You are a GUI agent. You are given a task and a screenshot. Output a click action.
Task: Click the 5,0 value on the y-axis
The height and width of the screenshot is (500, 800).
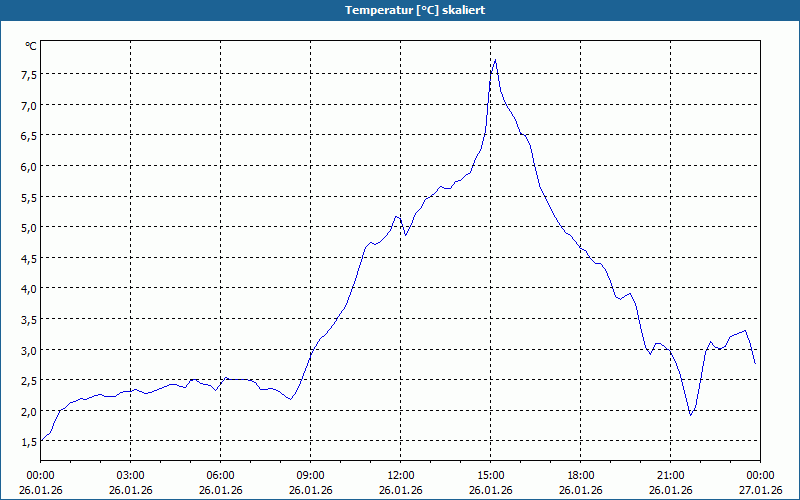click(30, 228)
